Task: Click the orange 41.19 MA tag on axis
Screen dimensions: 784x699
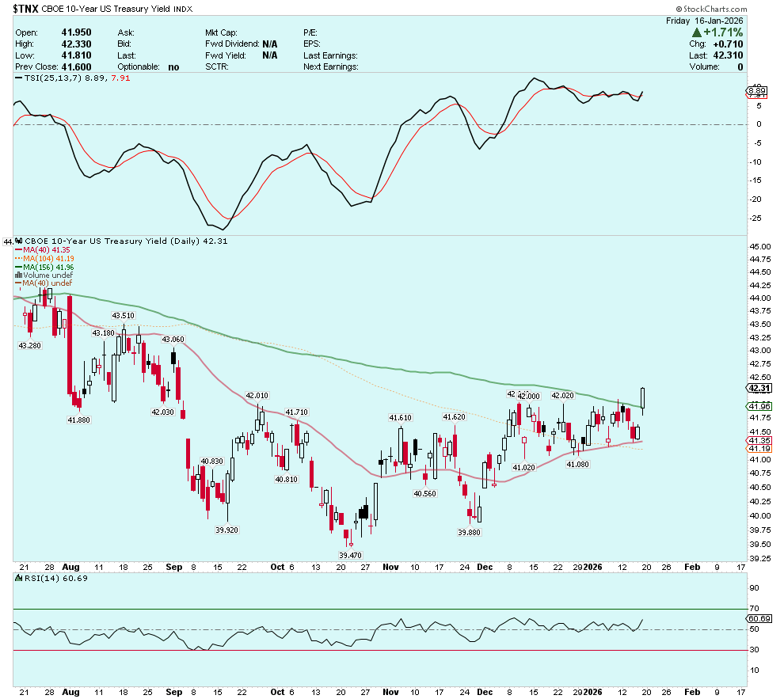Action: [x=759, y=449]
